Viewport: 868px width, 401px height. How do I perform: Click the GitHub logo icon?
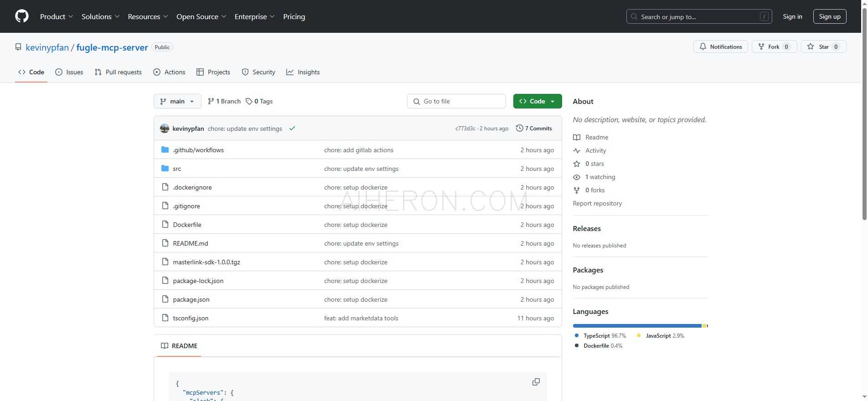coord(22,16)
